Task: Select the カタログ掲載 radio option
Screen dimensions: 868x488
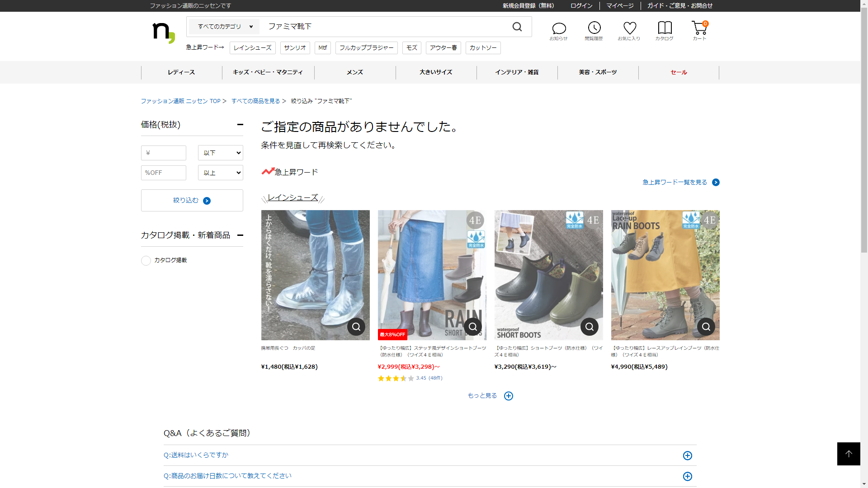Action: pyautogui.click(x=146, y=261)
